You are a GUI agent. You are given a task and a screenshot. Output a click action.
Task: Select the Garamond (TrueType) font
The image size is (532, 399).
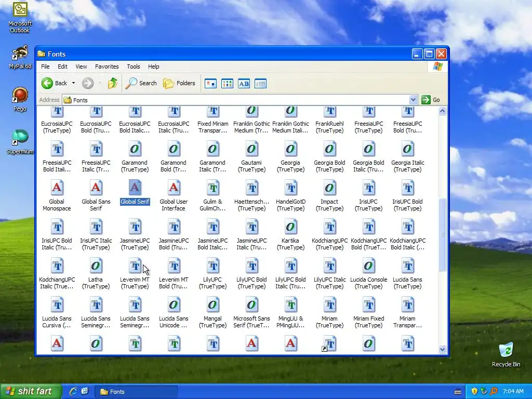[135, 156]
